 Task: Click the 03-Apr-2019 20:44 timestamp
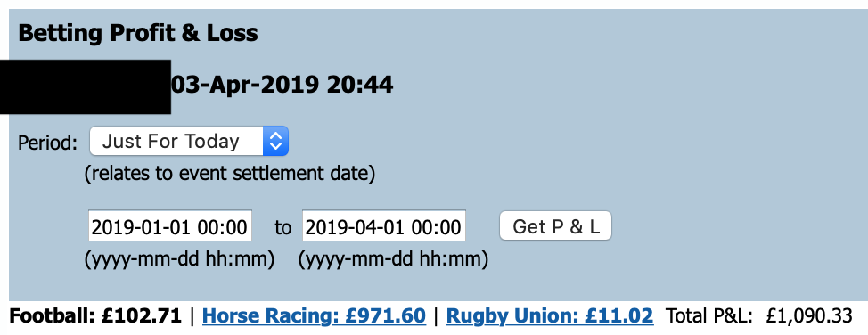282,86
